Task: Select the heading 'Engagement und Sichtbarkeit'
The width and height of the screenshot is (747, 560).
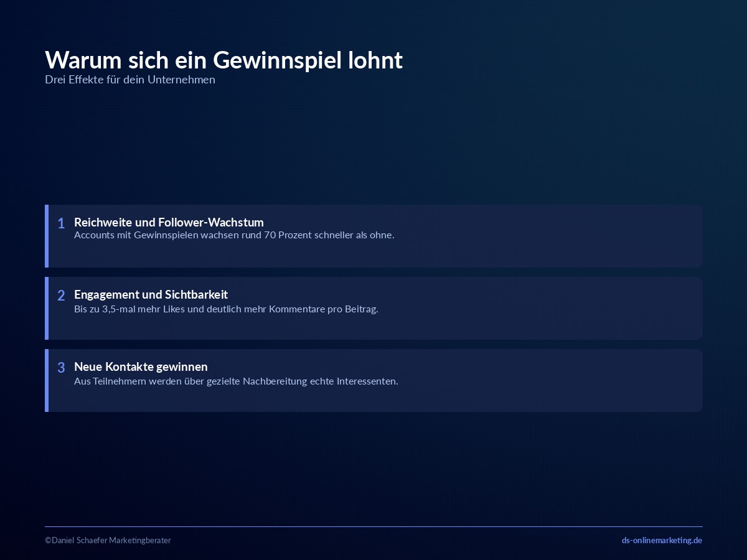Action: point(151,294)
